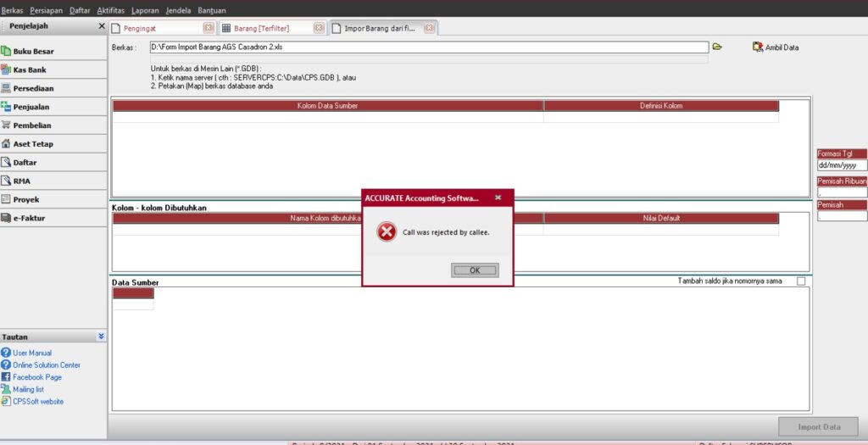The height and width of the screenshot is (445, 868).
Task: Open the User Manual link
Action: 32,353
